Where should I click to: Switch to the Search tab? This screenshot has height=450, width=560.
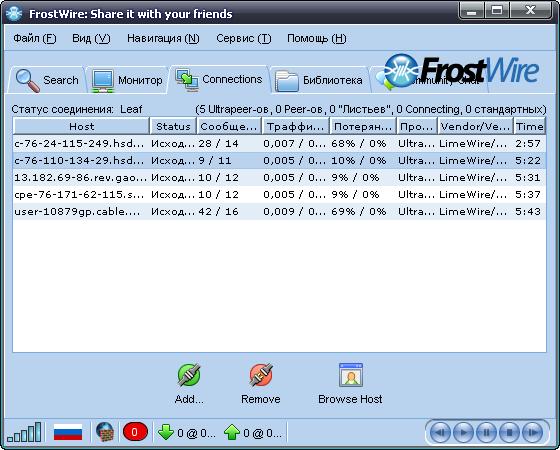pyautogui.click(x=47, y=80)
